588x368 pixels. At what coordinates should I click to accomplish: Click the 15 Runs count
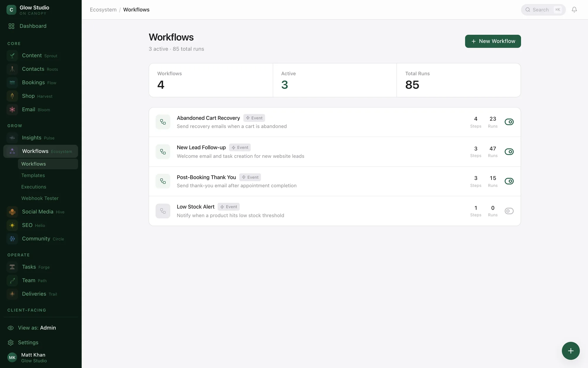(x=493, y=178)
